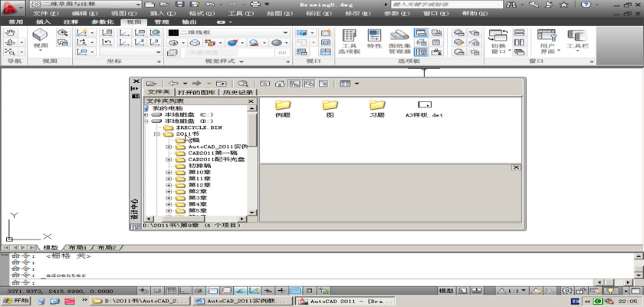
Task: Expand the 本地磁盘 (C:) tree node
Action: point(146,114)
